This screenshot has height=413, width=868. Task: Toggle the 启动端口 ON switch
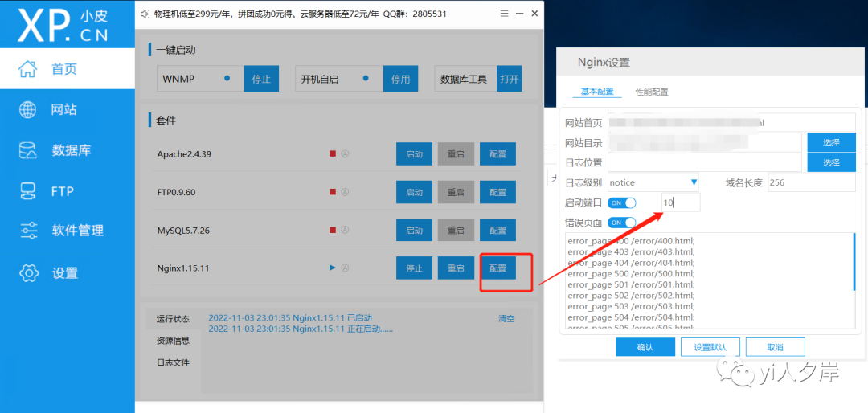(621, 202)
